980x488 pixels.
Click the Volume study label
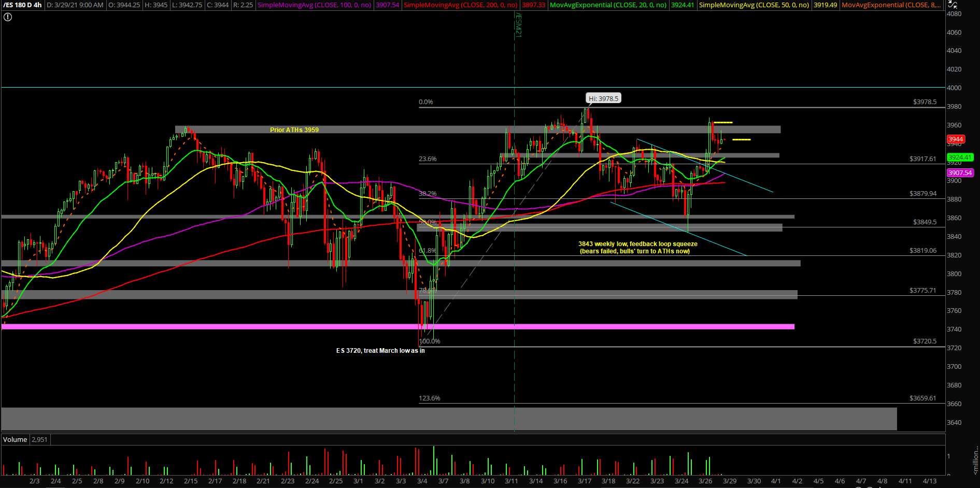pyautogui.click(x=15, y=439)
